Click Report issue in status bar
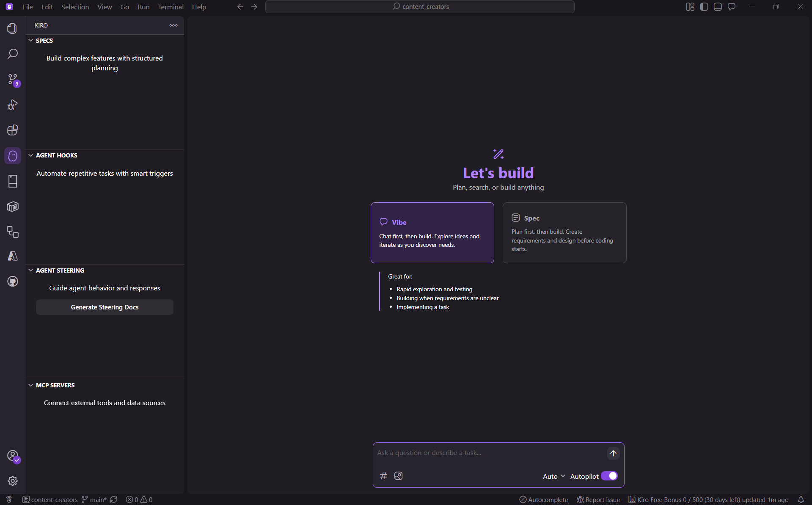This screenshot has width=812, height=505. click(598, 499)
